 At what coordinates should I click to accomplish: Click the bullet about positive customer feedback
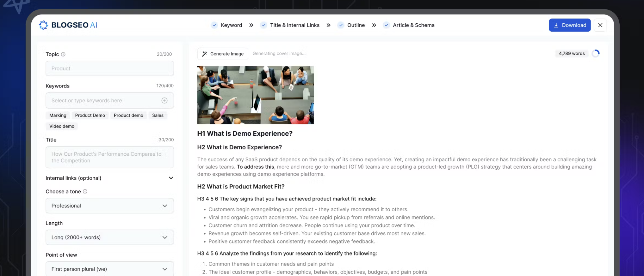292,242
